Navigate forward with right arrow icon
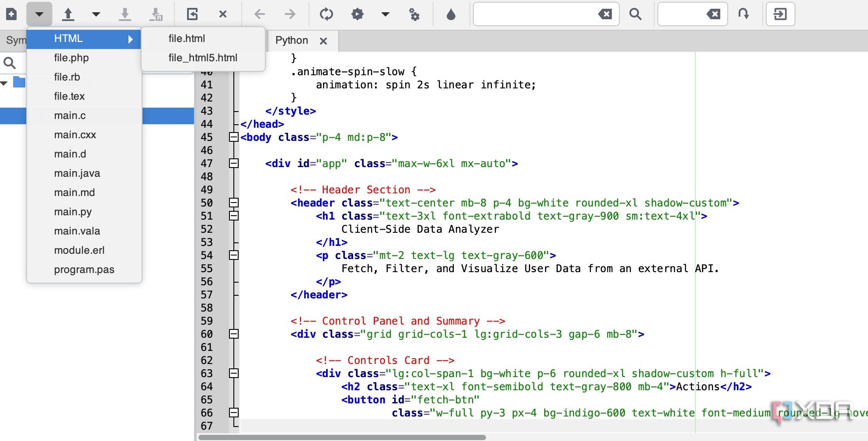The image size is (868, 441). point(290,14)
